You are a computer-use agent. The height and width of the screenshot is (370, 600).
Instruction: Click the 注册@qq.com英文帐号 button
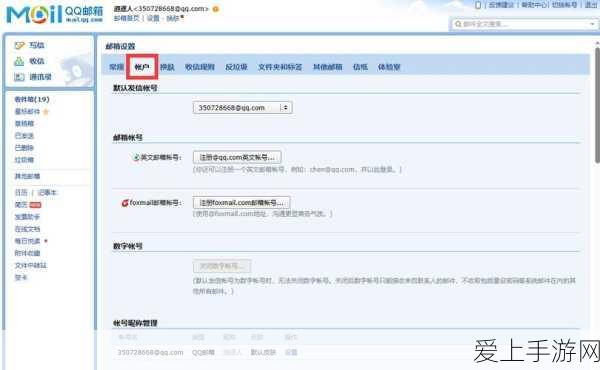(237, 157)
